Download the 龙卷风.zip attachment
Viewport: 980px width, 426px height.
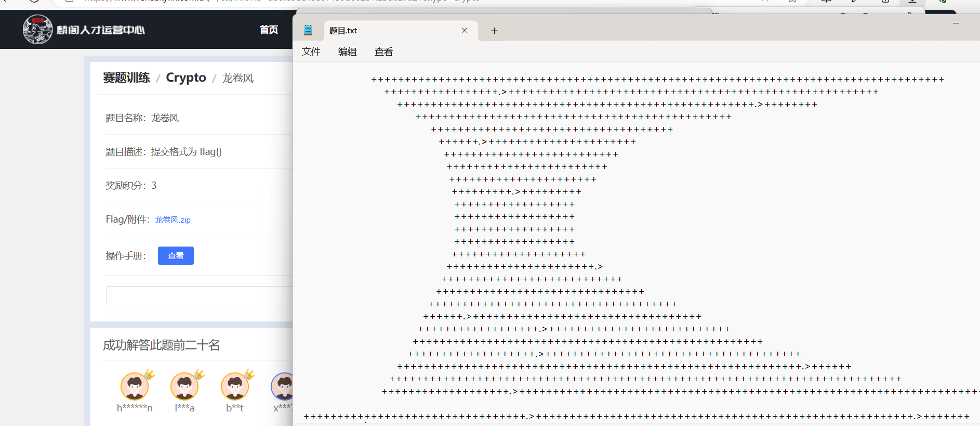pos(173,220)
